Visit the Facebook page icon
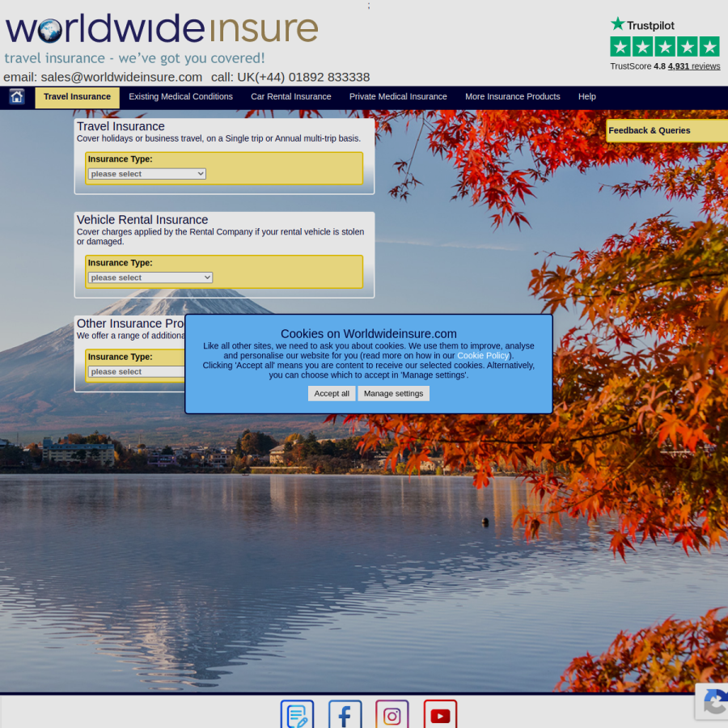The width and height of the screenshot is (728, 728). [x=345, y=714]
